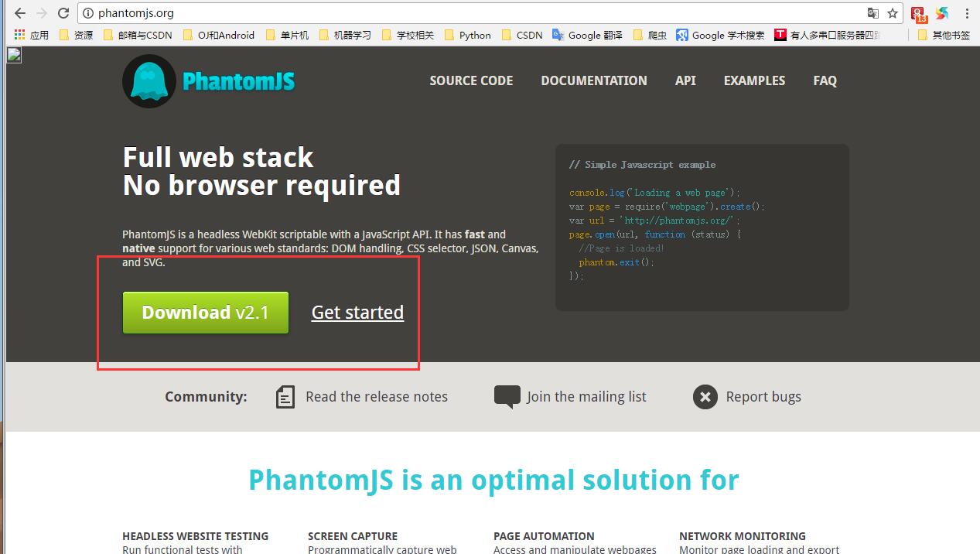Open Google 学术搜索 bookmark
This screenshot has height=554, width=980.
point(720,35)
